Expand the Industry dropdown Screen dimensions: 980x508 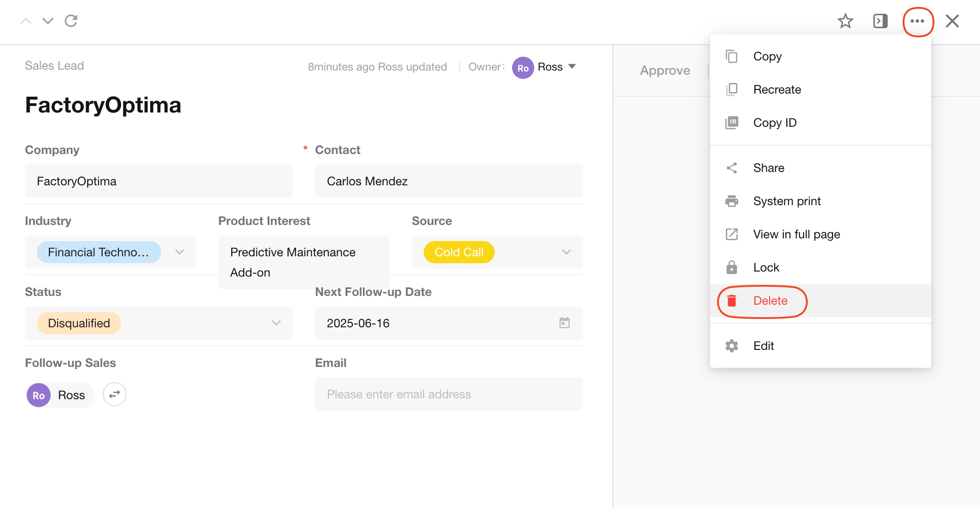[x=180, y=252]
